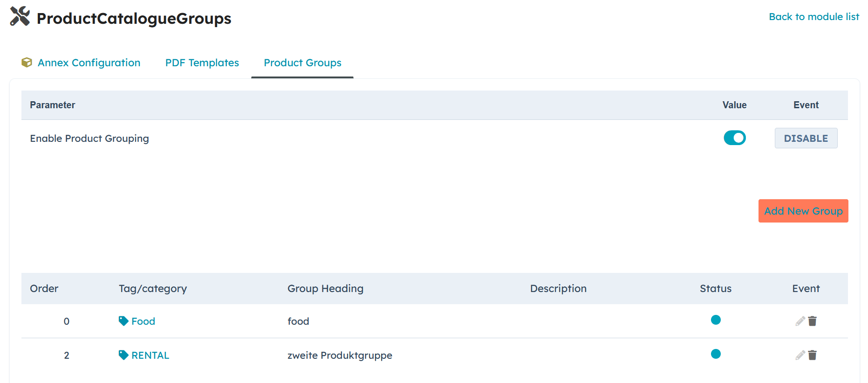868x383 pixels.
Task: Toggle the RENTAL group status indicator
Action: pyautogui.click(x=716, y=354)
